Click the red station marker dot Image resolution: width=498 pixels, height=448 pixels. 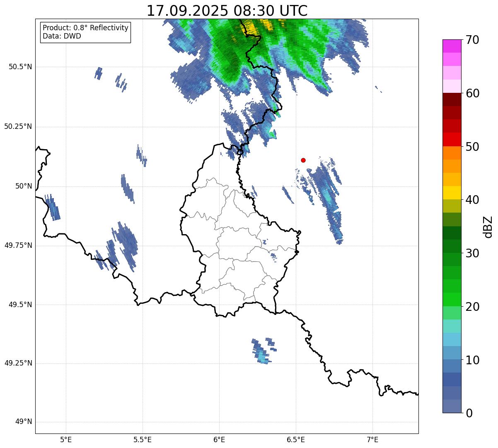coord(303,160)
